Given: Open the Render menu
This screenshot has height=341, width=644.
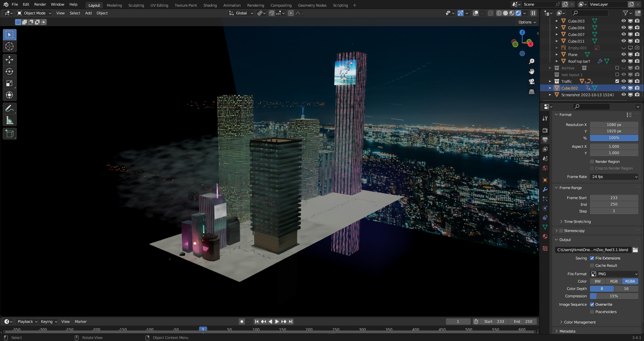Looking at the screenshot, I should (40, 4).
